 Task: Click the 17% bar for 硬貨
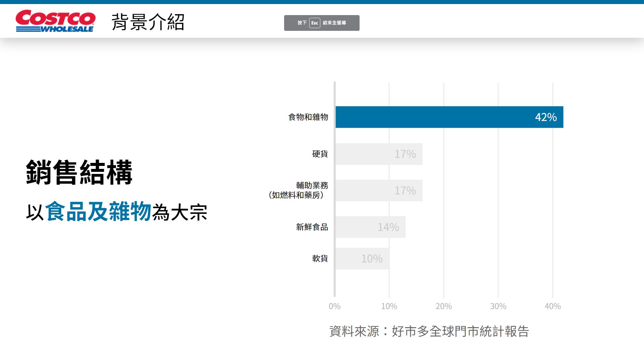pos(379,154)
